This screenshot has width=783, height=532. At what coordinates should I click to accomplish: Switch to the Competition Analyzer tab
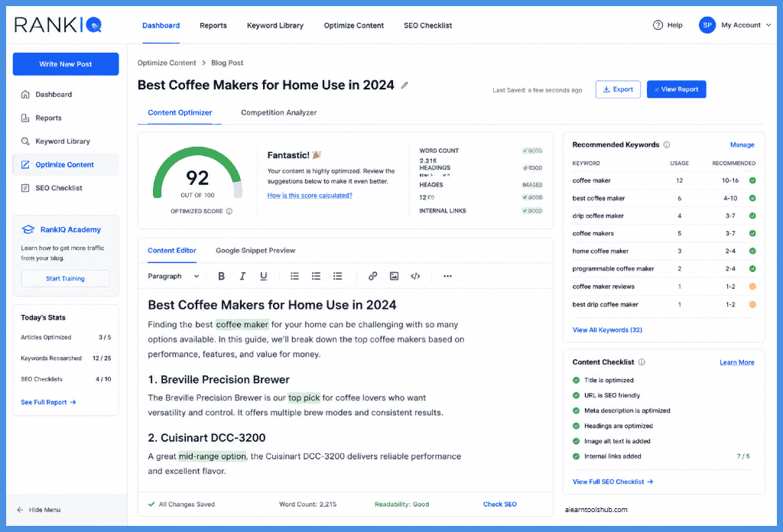[x=278, y=113]
